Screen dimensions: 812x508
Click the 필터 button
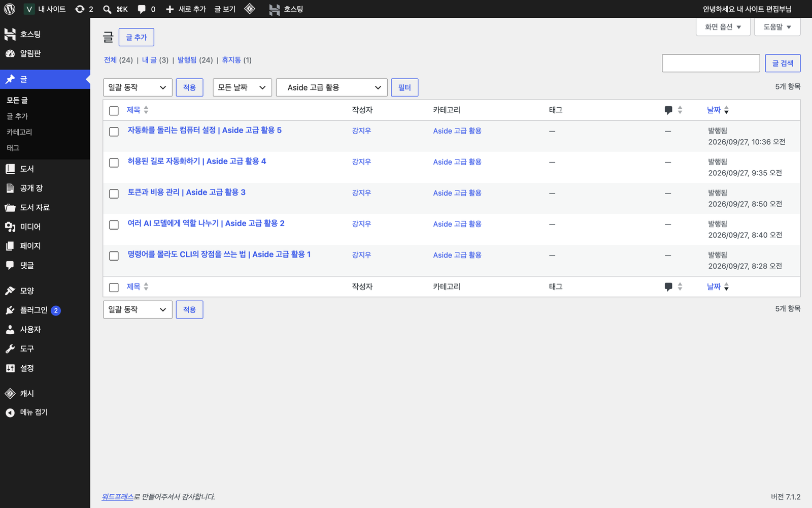click(x=404, y=87)
